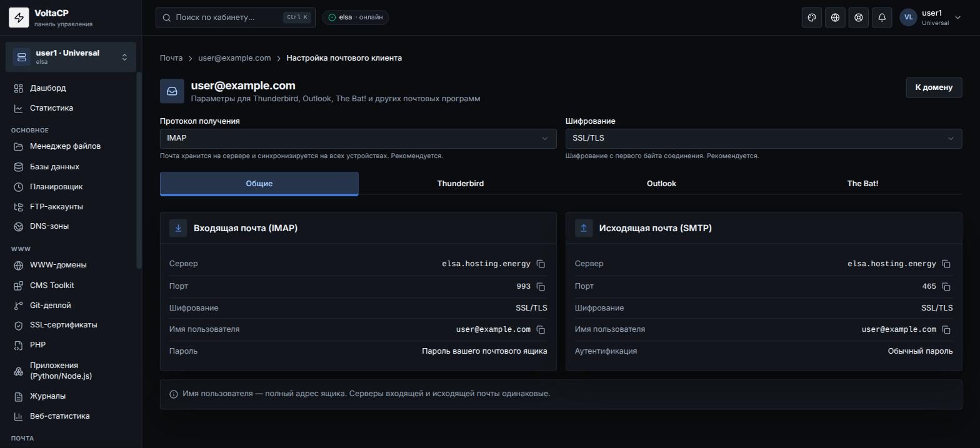
Task: Open Статистика in the sidebar
Action: [x=71, y=108]
